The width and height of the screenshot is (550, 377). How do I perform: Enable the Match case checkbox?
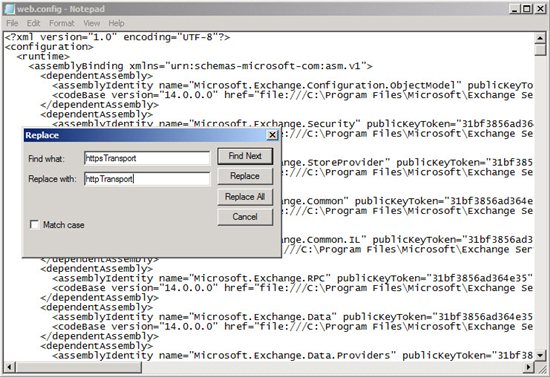(x=34, y=224)
